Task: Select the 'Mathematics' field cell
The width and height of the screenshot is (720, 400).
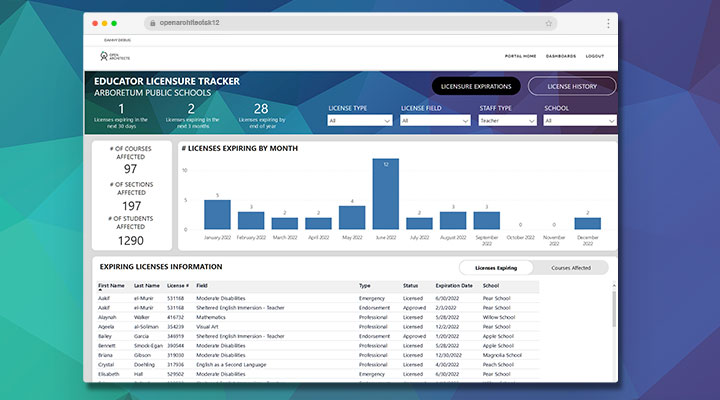Action: [x=211, y=317]
